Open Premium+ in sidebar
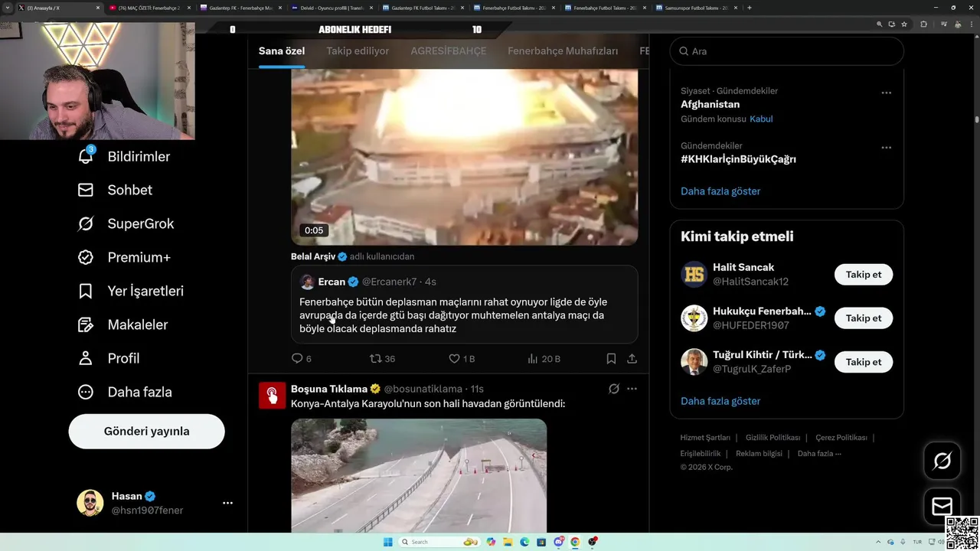The height and width of the screenshot is (551, 980). tap(124, 257)
